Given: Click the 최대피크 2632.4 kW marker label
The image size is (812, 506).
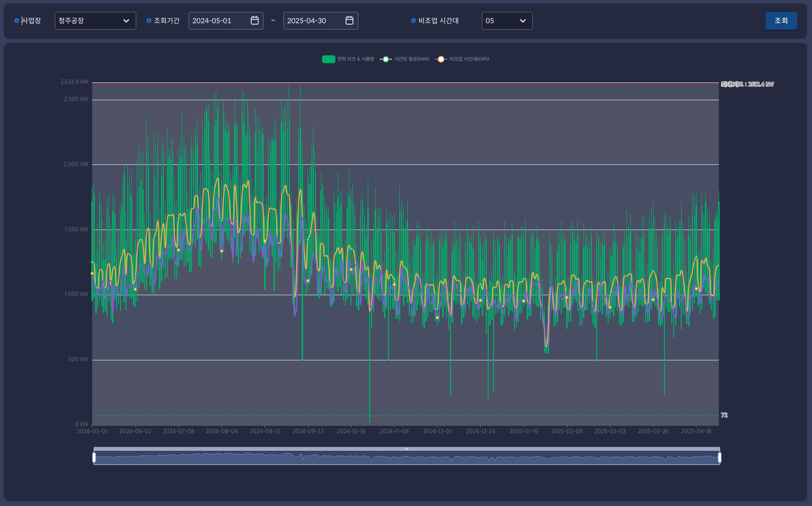Looking at the screenshot, I should [x=747, y=84].
